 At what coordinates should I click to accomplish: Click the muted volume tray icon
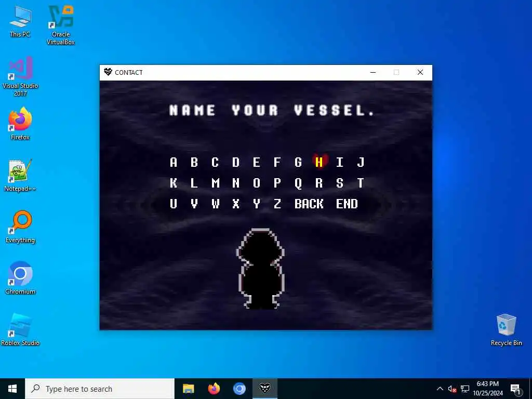tap(452, 389)
